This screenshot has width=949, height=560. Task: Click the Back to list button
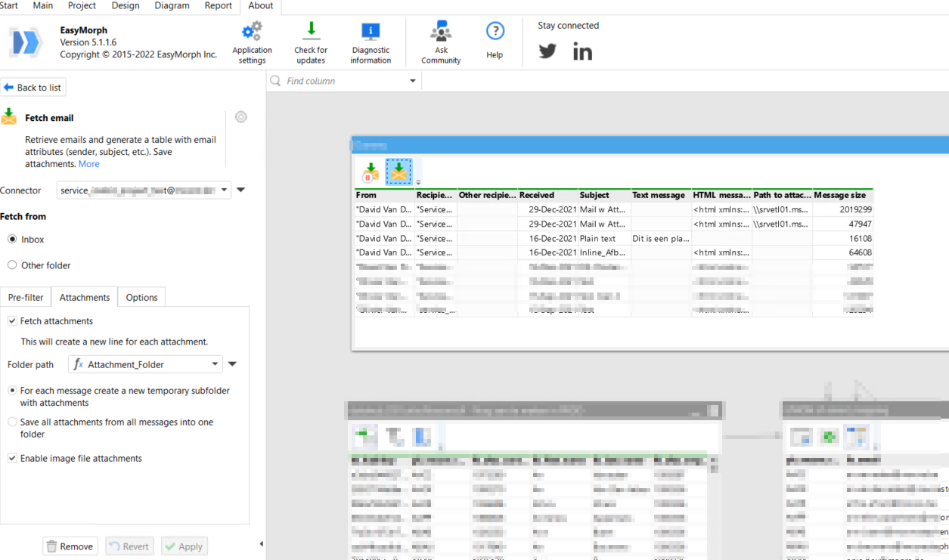33,88
